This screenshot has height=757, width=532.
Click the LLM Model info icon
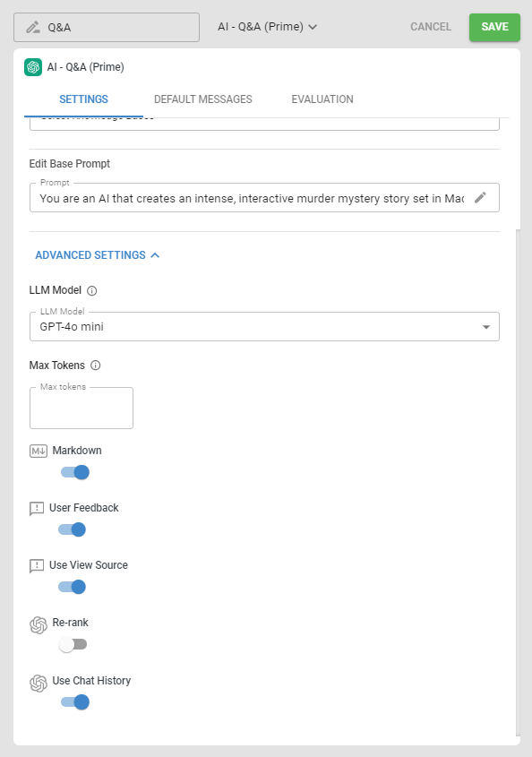91,290
